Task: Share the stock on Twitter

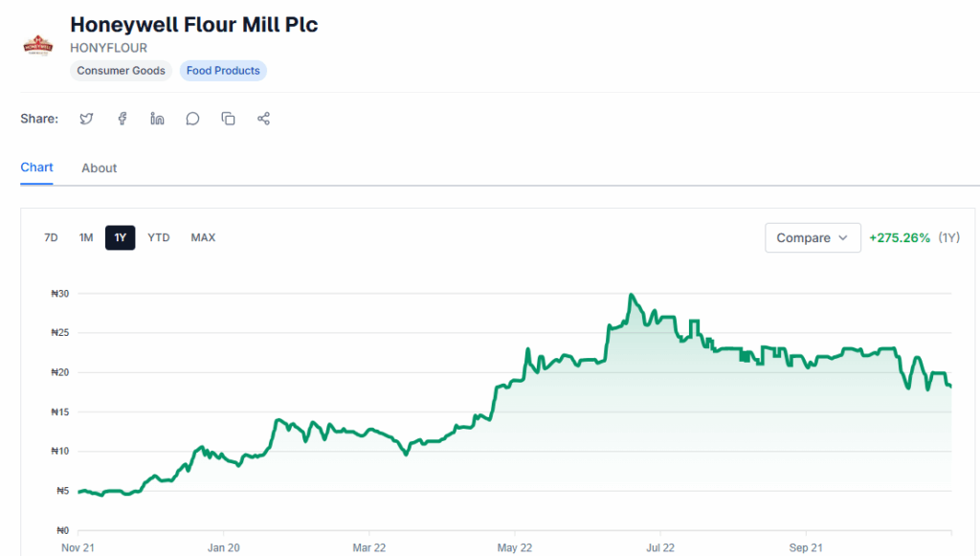Action: pyautogui.click(x=86, y=119)
